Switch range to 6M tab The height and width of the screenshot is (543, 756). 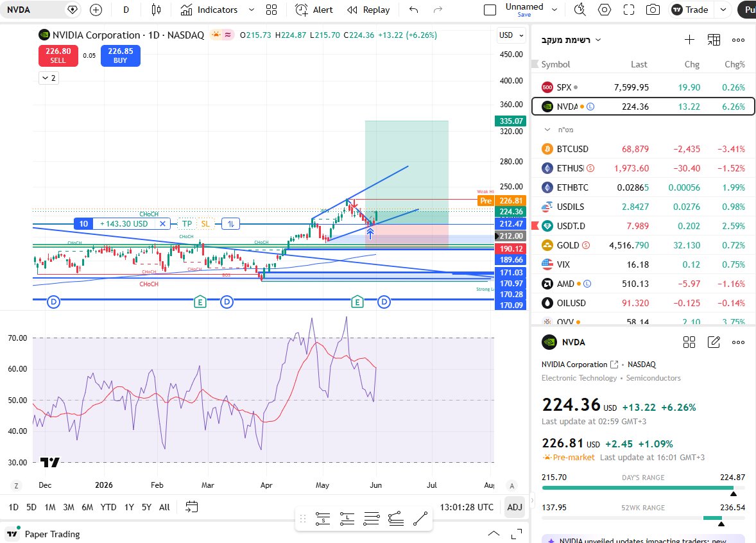pos(87,507)
